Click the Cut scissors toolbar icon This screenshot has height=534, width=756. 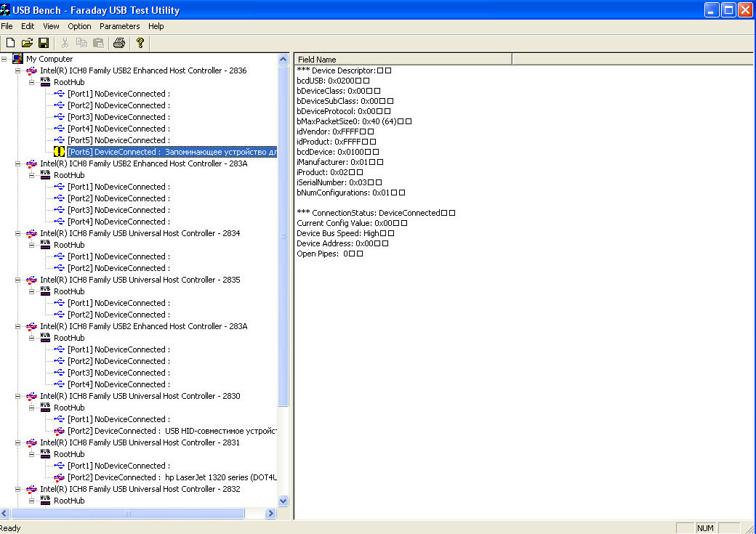point(65,43)
